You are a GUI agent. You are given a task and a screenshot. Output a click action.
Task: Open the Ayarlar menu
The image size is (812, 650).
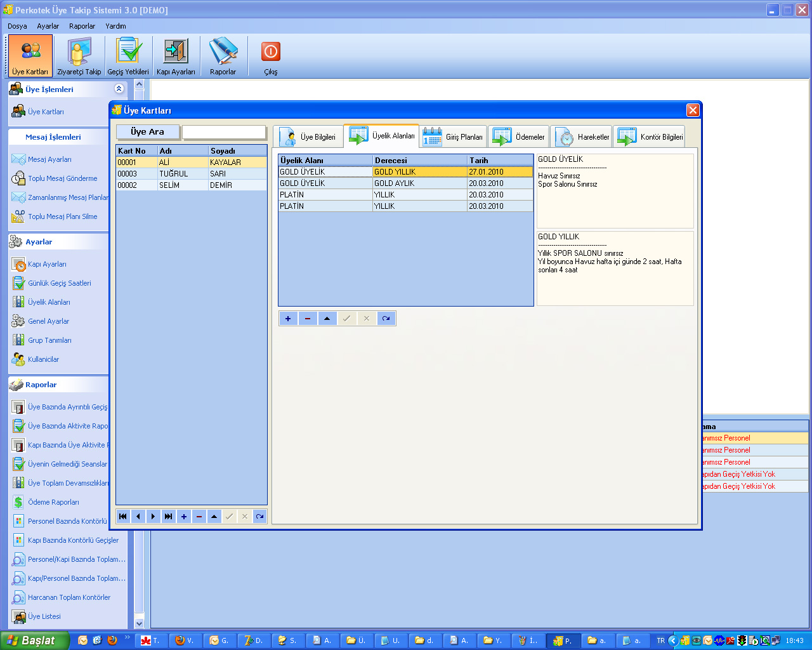48,26
